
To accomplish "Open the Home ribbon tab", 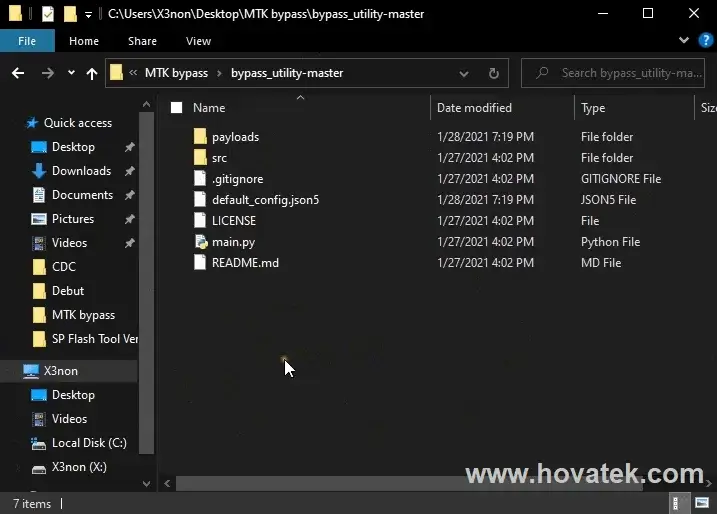I will point(84,41).
